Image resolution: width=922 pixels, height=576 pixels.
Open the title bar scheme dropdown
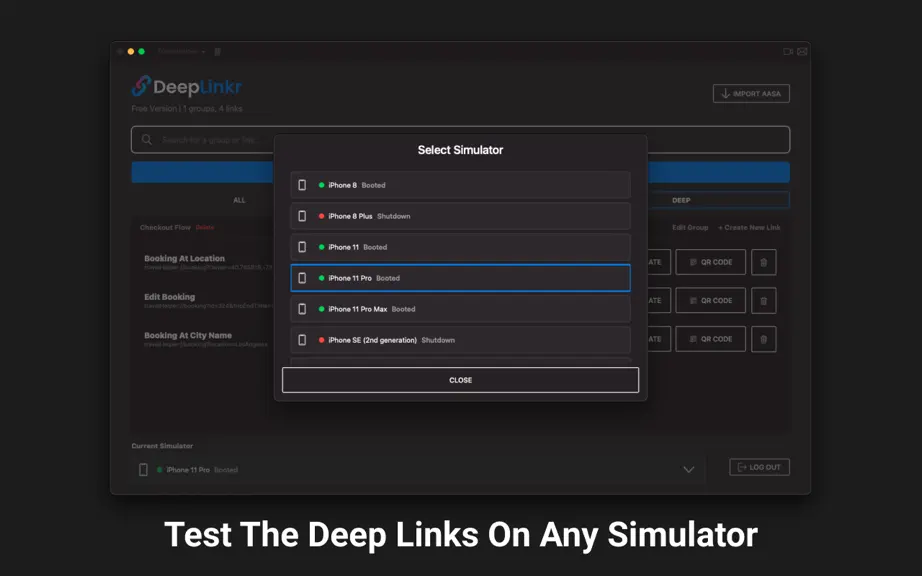coord(181,52)
